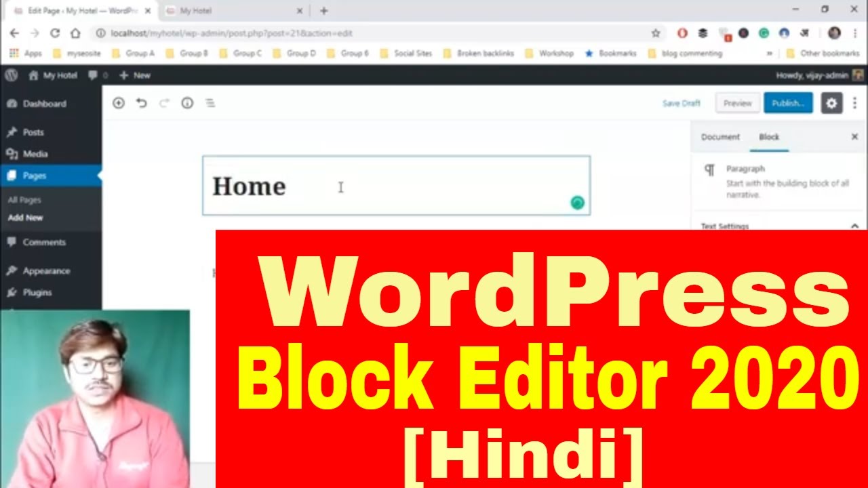This screenshot has height=488, width=868.
Task: Click the green Grammarly icon in title block
Action: tap(577, 203)
